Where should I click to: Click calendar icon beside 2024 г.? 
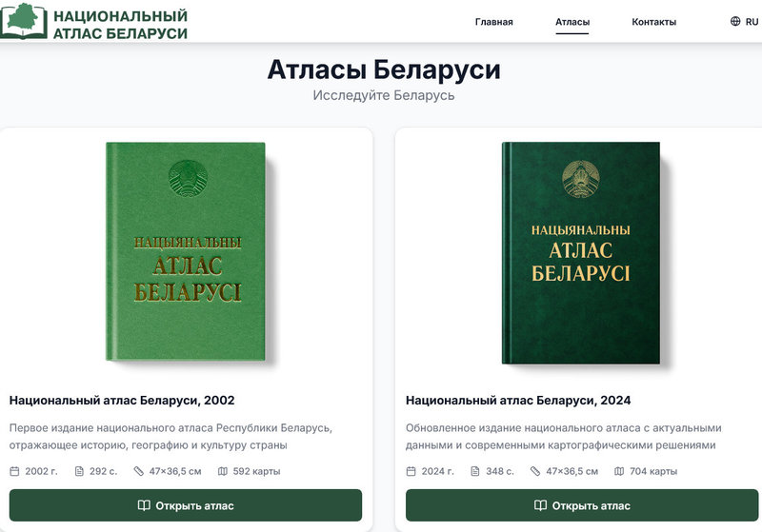[411, 471]
